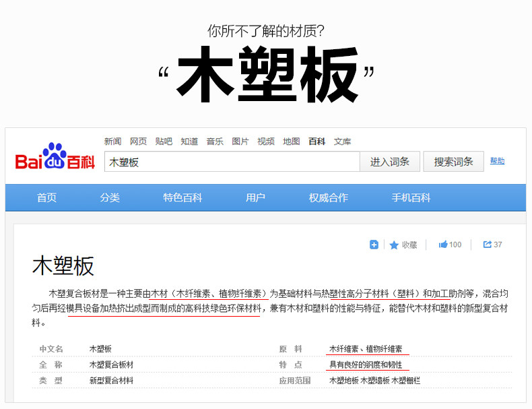This screenshot has height=409, width=532.
Task: Click the 原料 value 木纤维素、植物纤维素
Action: (366, 349)
